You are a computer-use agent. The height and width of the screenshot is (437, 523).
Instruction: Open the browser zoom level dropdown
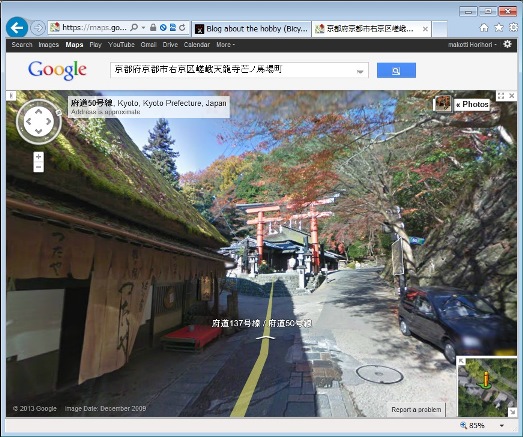502,426
